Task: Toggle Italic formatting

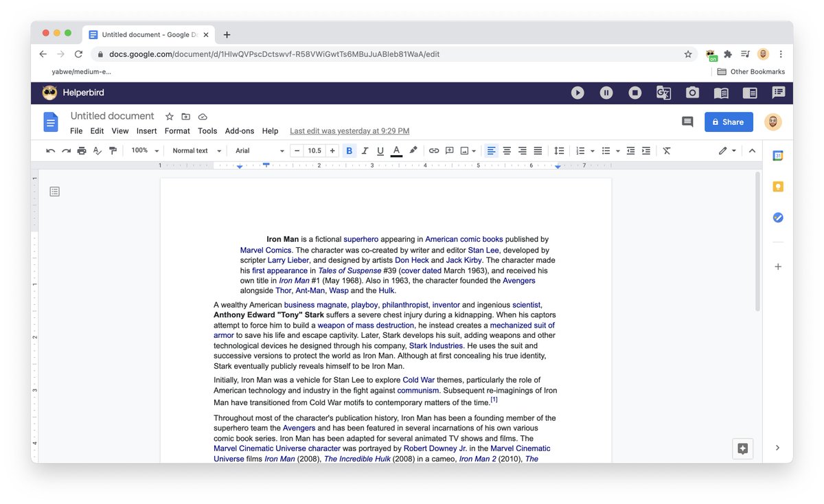Action: (x=365, y=151)
